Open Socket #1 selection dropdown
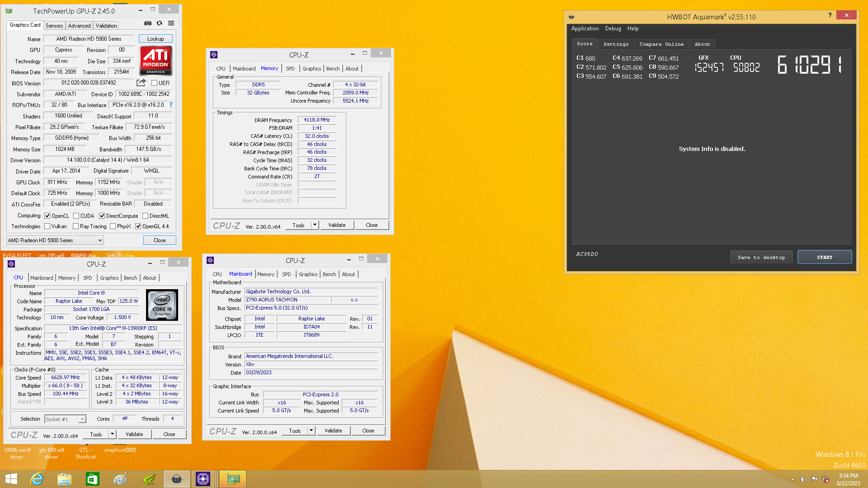868x488 pixels. [x=65, y=419]
